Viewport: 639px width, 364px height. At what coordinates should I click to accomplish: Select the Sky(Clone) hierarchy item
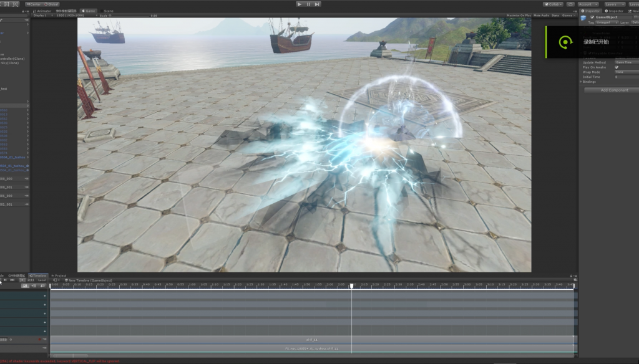pos(9,63)
